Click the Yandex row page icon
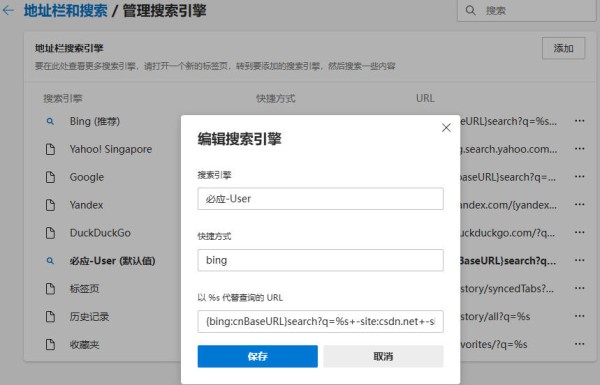 50,205
